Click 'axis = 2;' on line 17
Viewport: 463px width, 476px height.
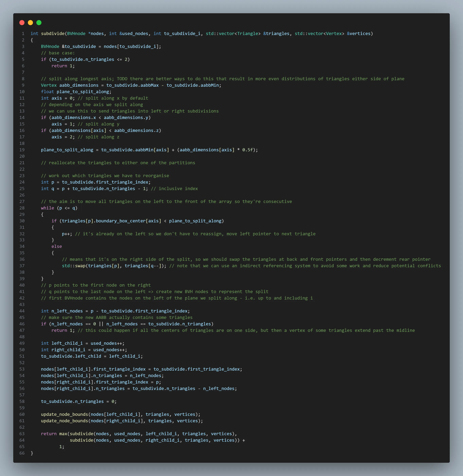click(x=63, y=137)
